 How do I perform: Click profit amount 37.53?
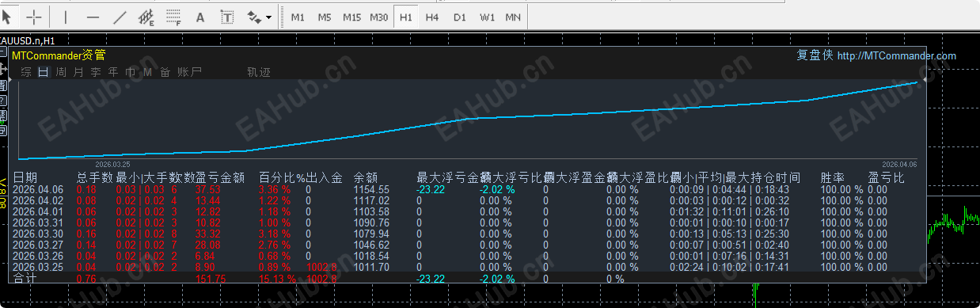[x=208, y=190]
